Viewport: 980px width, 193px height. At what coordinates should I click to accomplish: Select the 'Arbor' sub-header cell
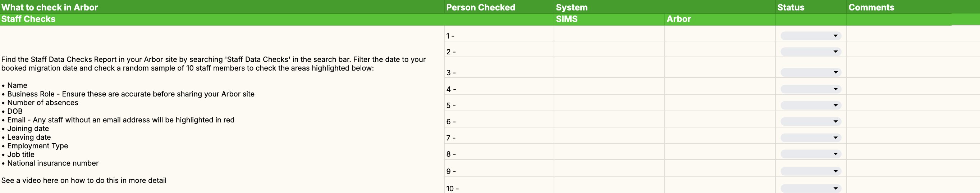(719, 19)
